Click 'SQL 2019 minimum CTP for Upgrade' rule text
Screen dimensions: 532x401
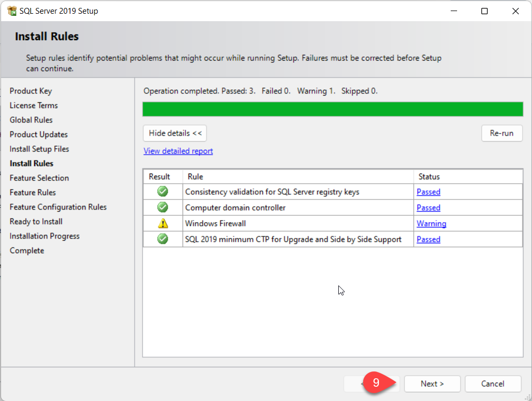click(x=293, y=239)
